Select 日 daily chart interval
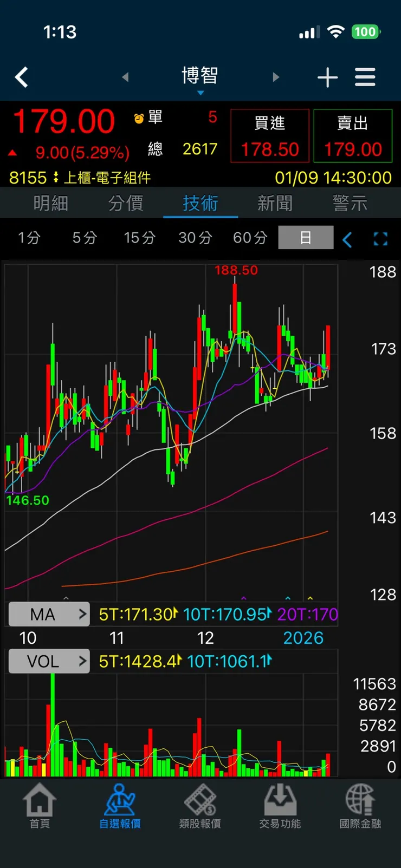 306,238
